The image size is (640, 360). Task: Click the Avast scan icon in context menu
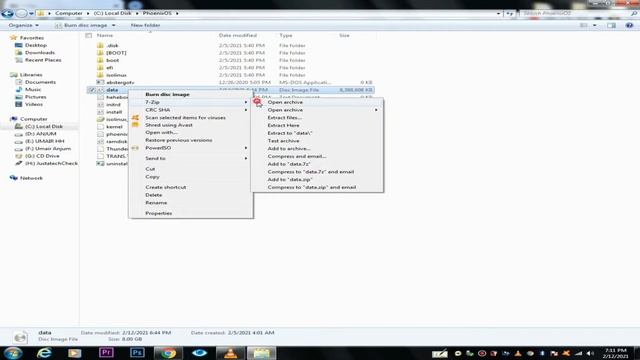(136, 118)
